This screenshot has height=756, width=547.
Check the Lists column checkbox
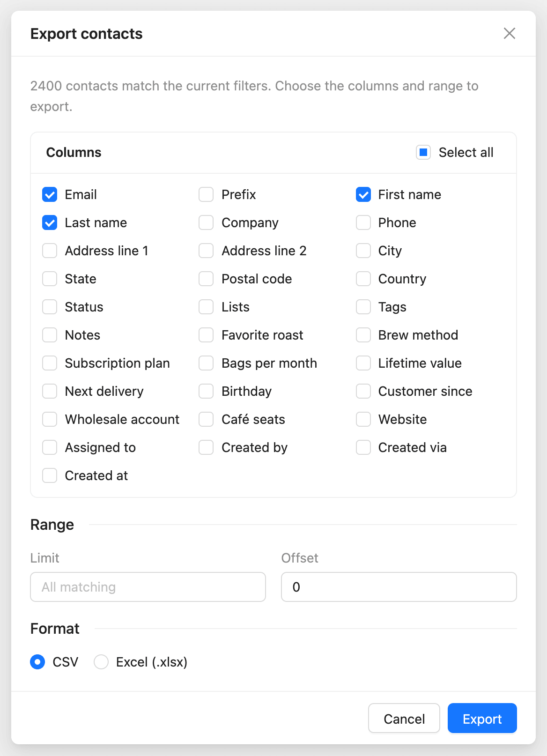(x=206, y=307)
